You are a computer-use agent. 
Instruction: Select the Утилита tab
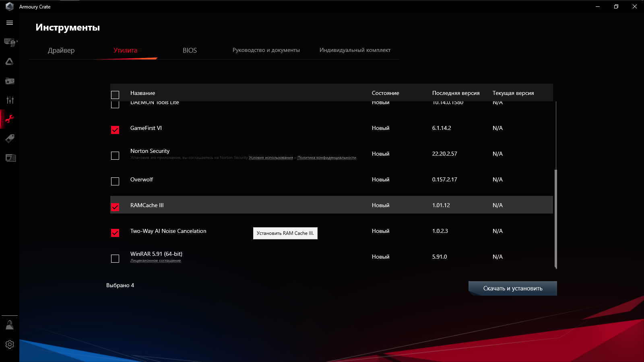coord(125,50)
